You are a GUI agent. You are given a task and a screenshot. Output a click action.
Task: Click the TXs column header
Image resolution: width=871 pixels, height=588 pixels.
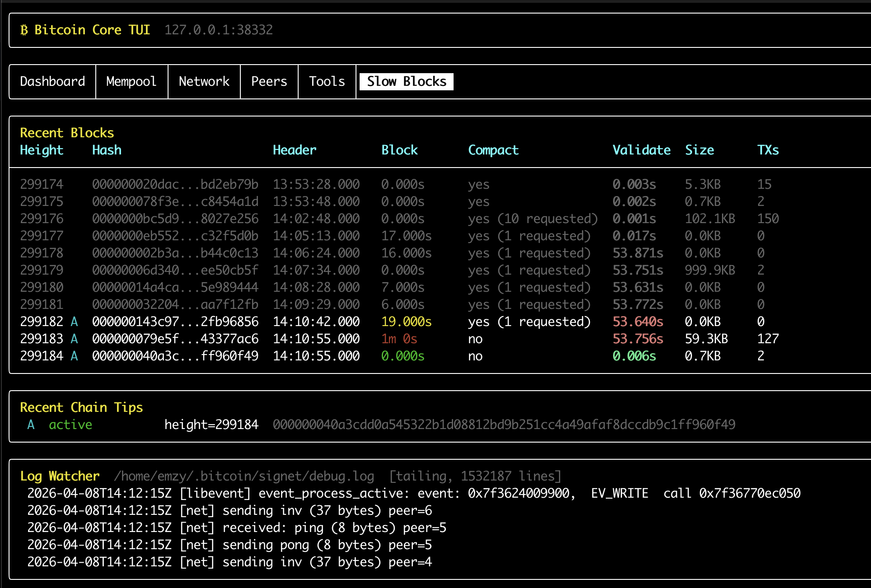pos(768,150)
